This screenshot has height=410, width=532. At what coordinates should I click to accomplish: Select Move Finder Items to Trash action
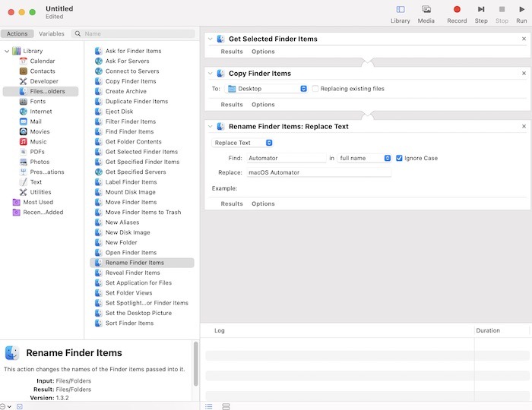point(143,212)
